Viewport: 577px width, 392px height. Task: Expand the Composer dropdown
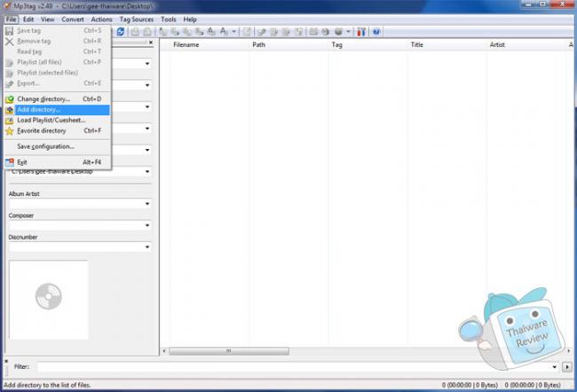pyautogui.click(x=147, y=225)
